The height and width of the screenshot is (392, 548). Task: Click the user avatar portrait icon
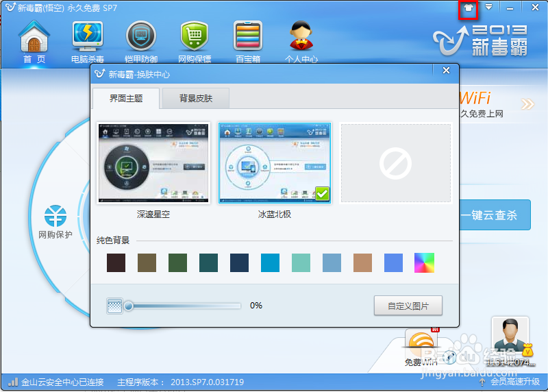[x=510, y=334]
